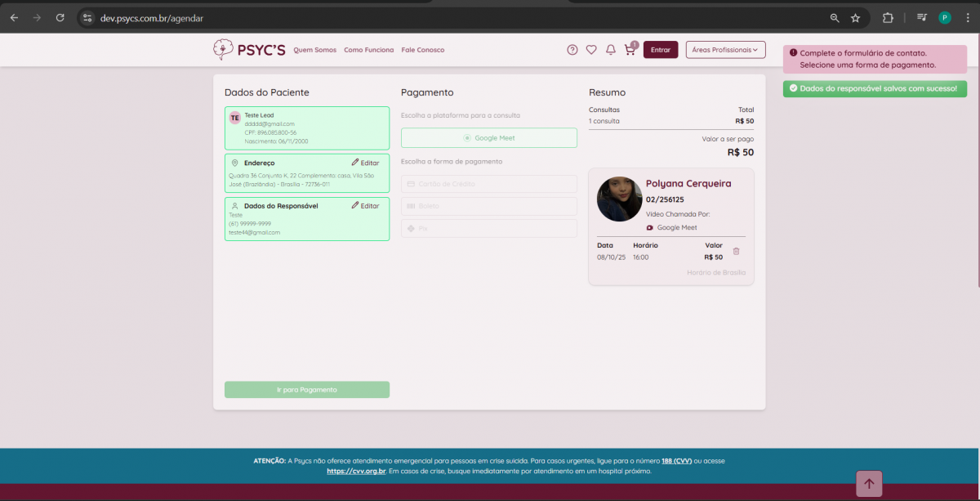Open the shopping cart icon
The image size is (980, 501).
(x=630, y=50)
